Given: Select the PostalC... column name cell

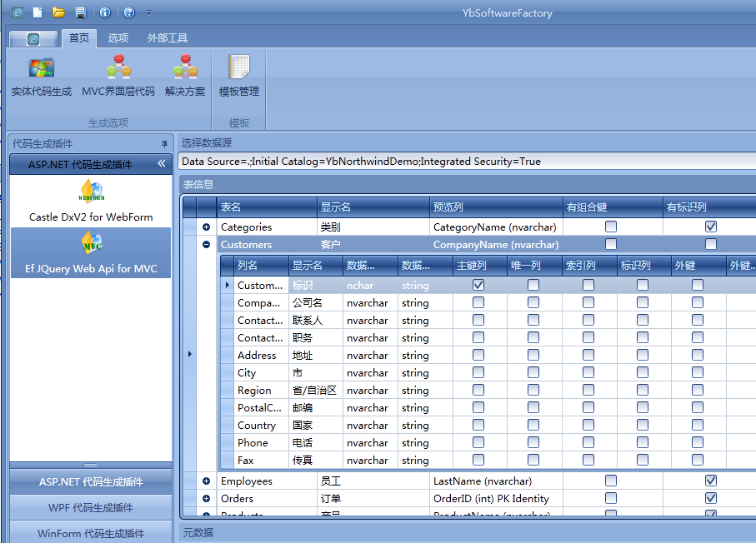Looking at the screenshot, I should point(261,408).
